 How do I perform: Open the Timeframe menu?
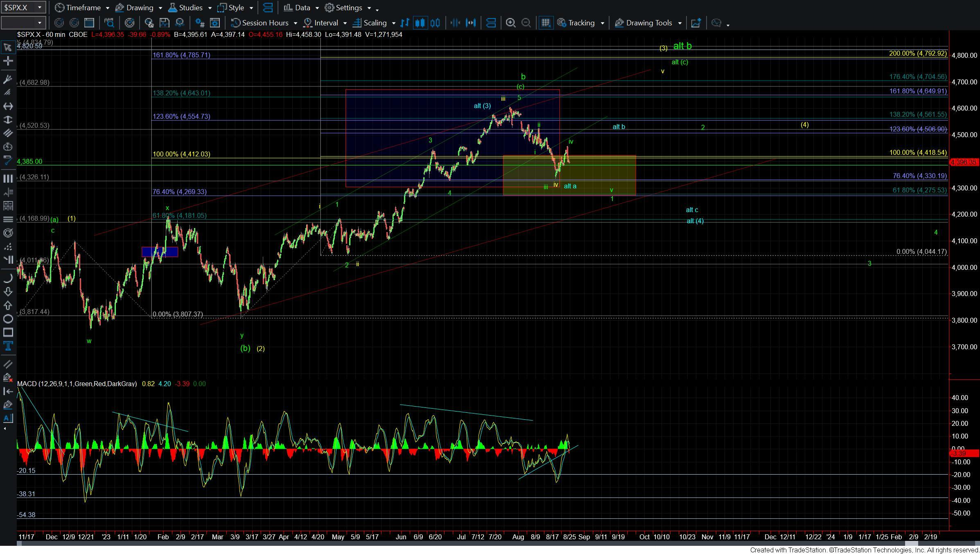82,8
